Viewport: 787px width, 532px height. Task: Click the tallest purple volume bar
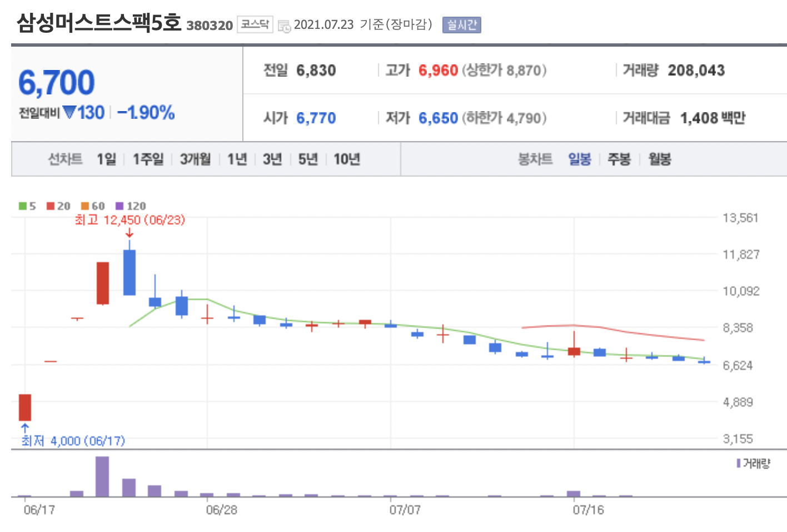pyautogui.click(x=102, y=476)
